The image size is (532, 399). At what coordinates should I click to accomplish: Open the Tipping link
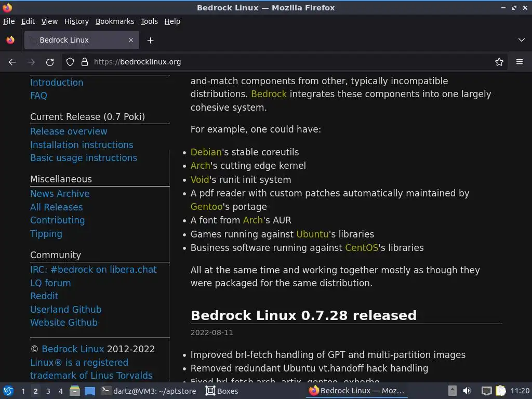point(46,234)
